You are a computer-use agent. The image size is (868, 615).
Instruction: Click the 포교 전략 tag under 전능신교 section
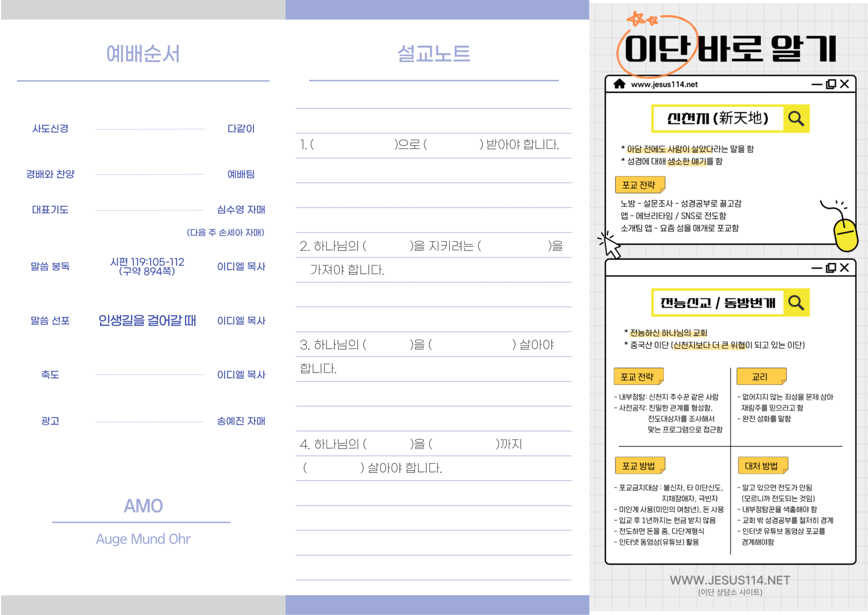tap(638, 376)
